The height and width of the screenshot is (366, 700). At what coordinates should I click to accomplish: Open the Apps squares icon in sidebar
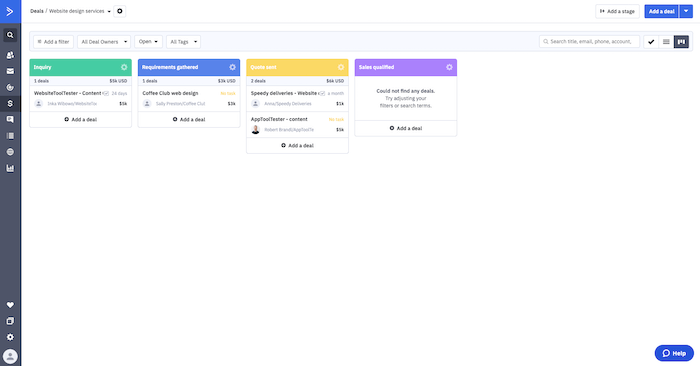click(x=10, y=321)
